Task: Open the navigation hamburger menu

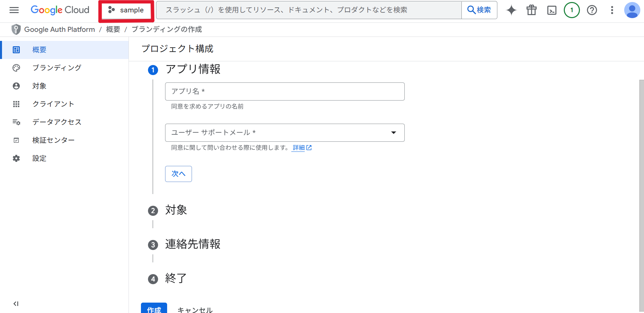Action: [x=14, y=10]
